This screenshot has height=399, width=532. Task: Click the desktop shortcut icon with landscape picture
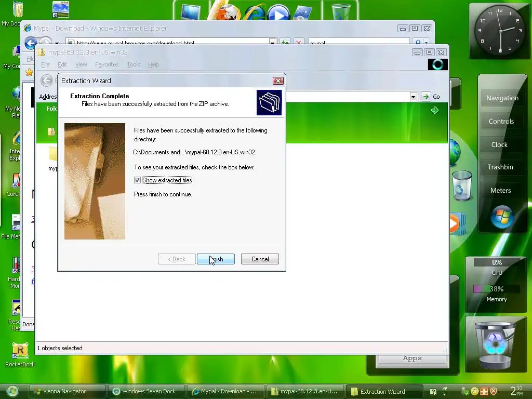click(61, 9)
